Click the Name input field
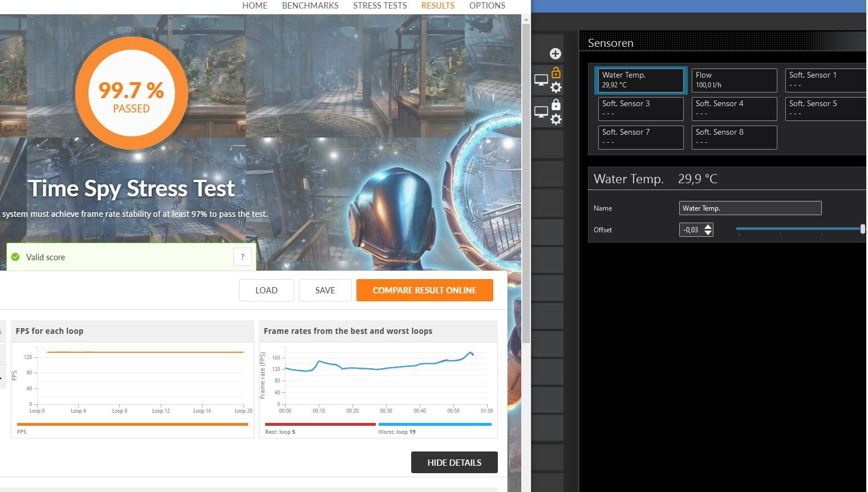868x492 pixels. (751, 208)
